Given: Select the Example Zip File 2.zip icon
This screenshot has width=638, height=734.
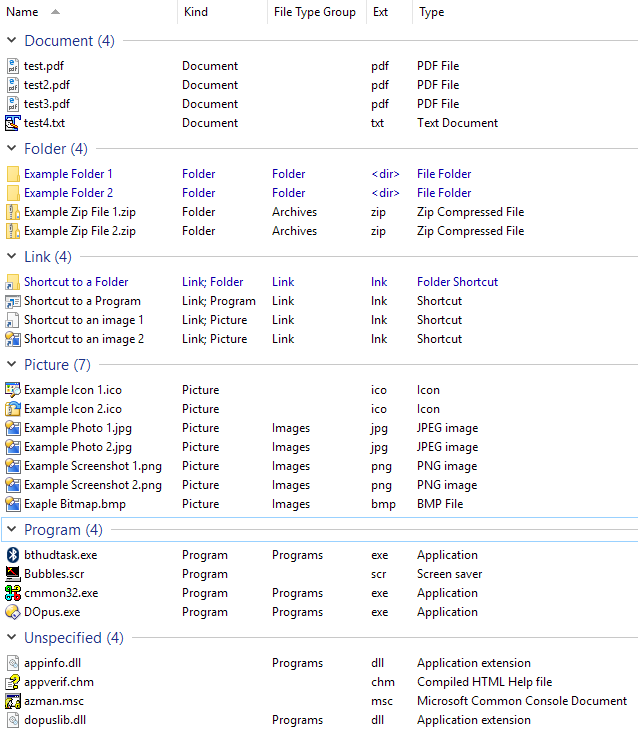Looking at the screenshot, I should (x=13, y=231).
